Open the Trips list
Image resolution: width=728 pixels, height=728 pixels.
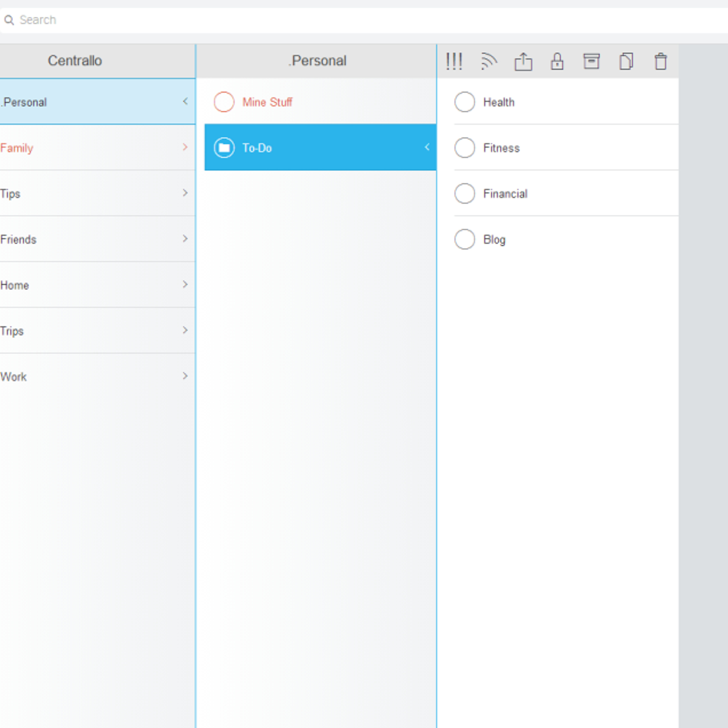[98, 331]
